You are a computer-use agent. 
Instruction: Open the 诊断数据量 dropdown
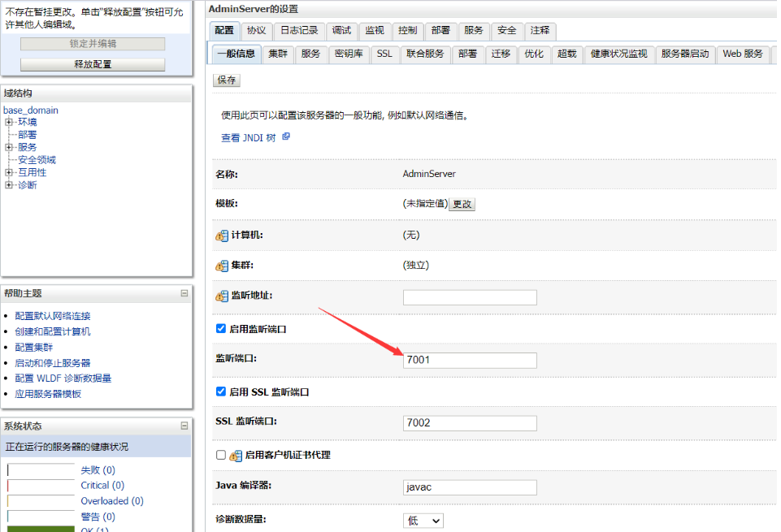coord(423,521)
